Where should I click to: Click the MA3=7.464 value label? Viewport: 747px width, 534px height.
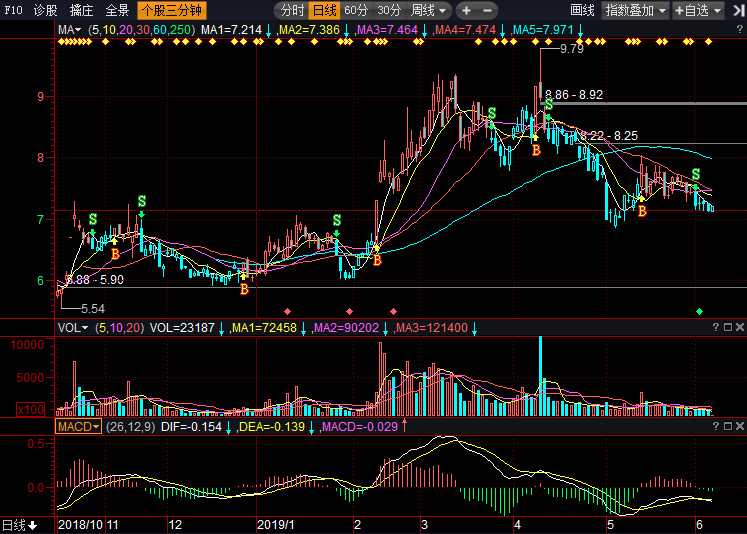coord(387,30)
